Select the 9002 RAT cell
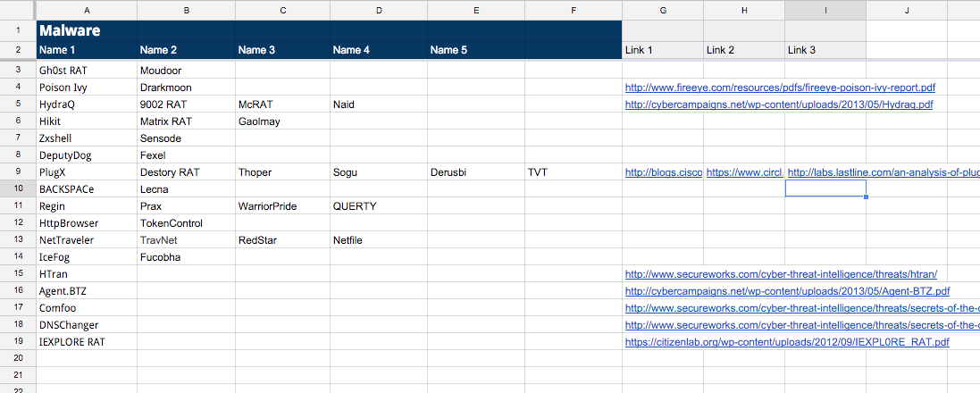Screen dimensions: 980x393 click(186, 105)
